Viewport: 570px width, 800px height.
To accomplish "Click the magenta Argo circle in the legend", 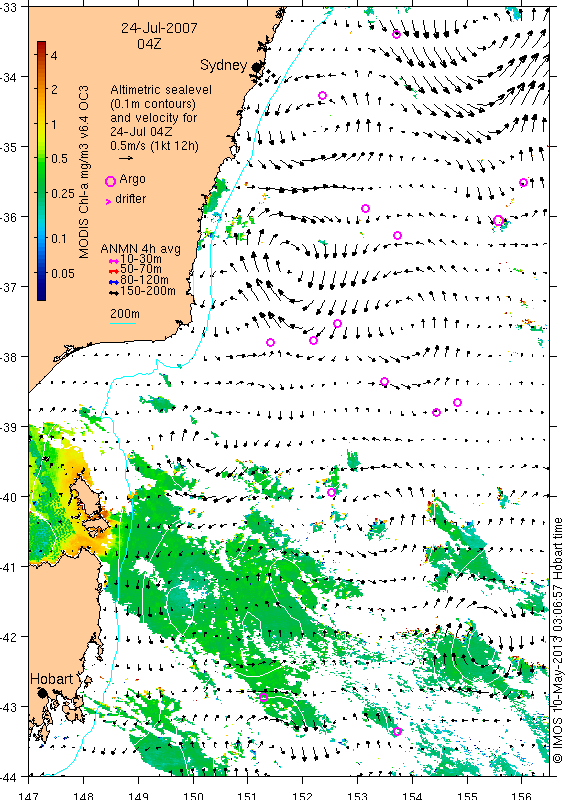I will tap(110, 181).
